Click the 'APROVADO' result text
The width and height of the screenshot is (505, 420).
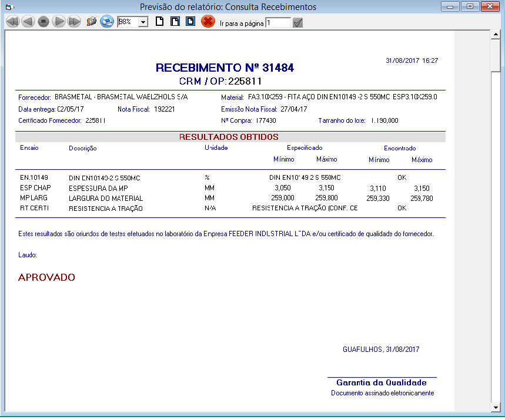(46, 277)
